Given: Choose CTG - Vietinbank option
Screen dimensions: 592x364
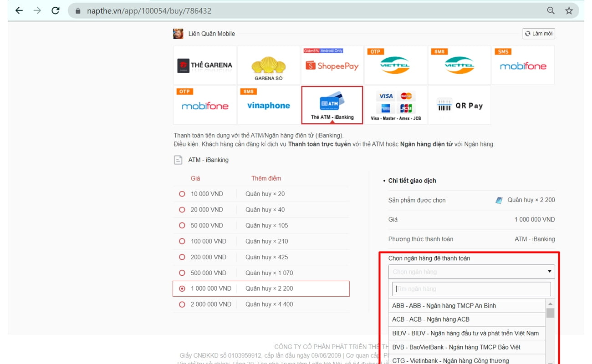Looking at the screenshot, I should tap(467, 360).
